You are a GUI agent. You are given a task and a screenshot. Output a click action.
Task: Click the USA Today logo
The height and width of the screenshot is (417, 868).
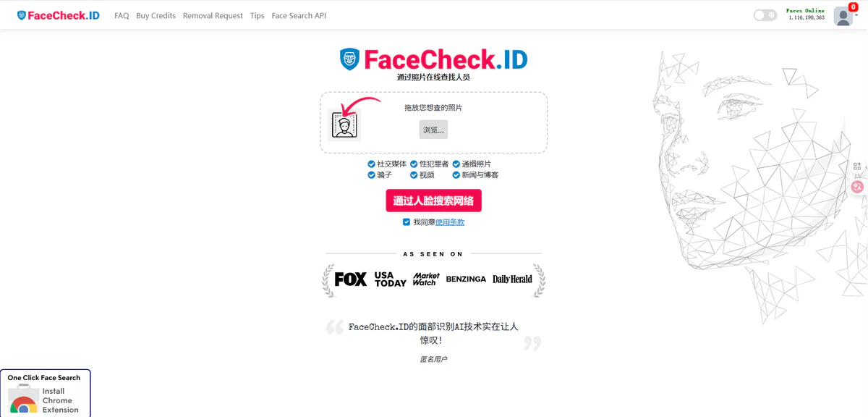click(x=390, y=279)
